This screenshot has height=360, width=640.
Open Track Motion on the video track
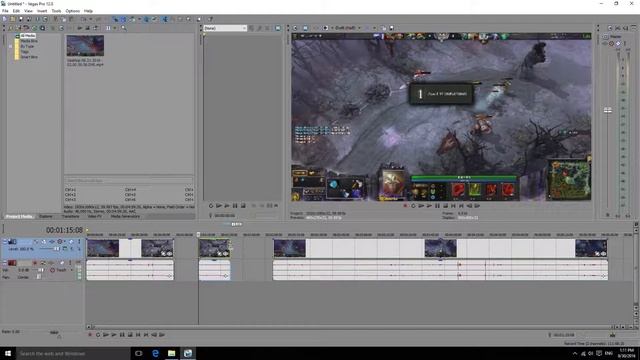tap(44, 241)
